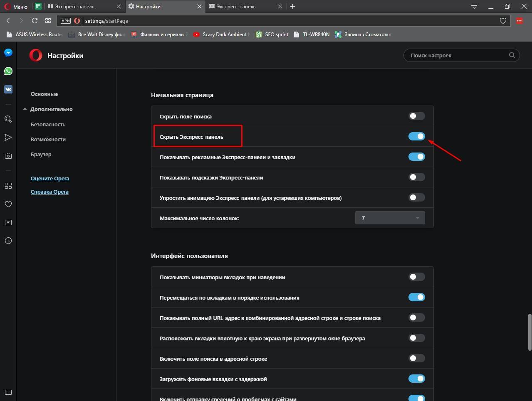
Task: Open VK messenger sidebar icon
Action: tap(8, 89)
